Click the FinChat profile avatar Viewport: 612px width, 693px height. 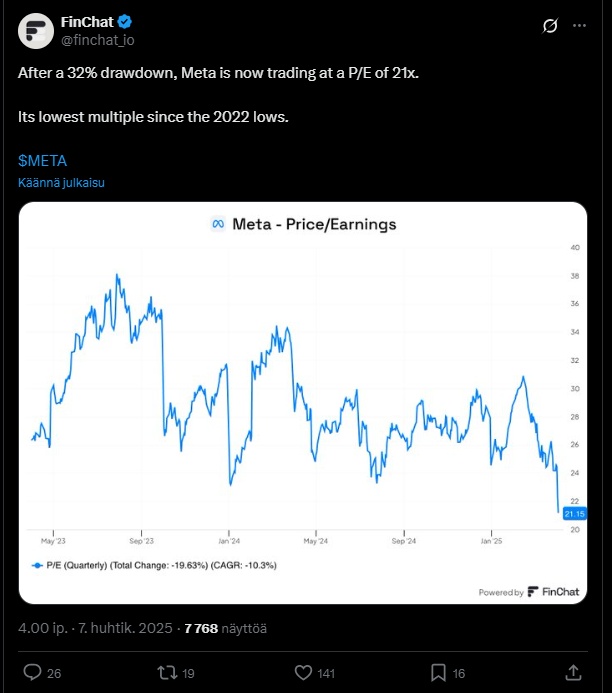pos(37,31)
